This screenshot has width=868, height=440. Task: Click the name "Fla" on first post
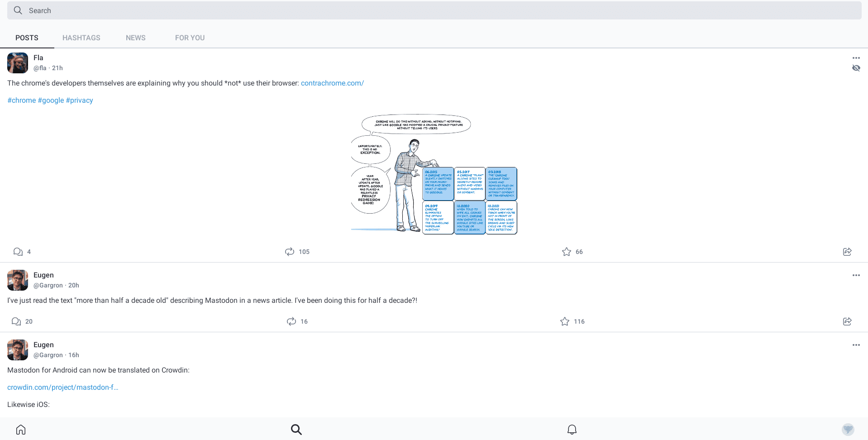[x=38, y=58]
